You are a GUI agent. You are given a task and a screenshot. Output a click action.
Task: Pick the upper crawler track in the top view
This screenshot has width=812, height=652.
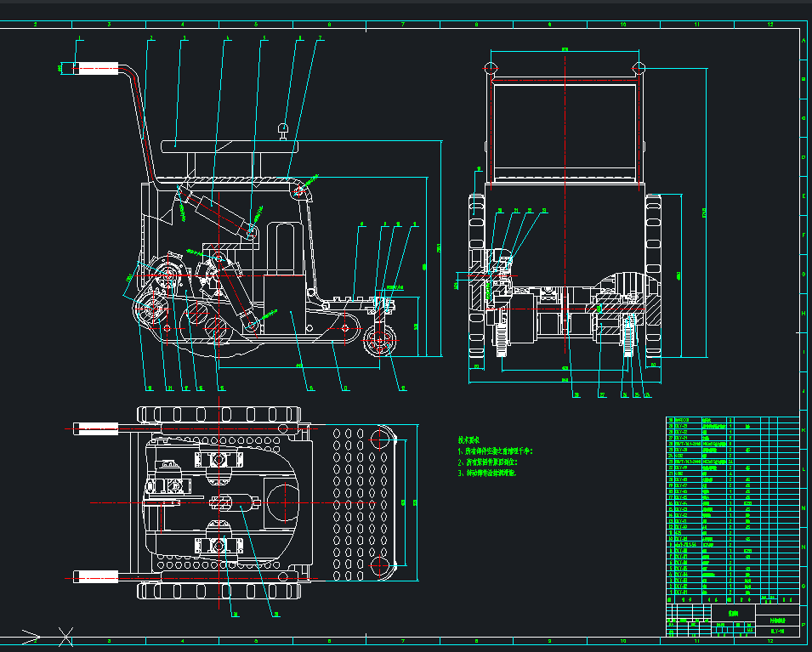coord(219,414)
